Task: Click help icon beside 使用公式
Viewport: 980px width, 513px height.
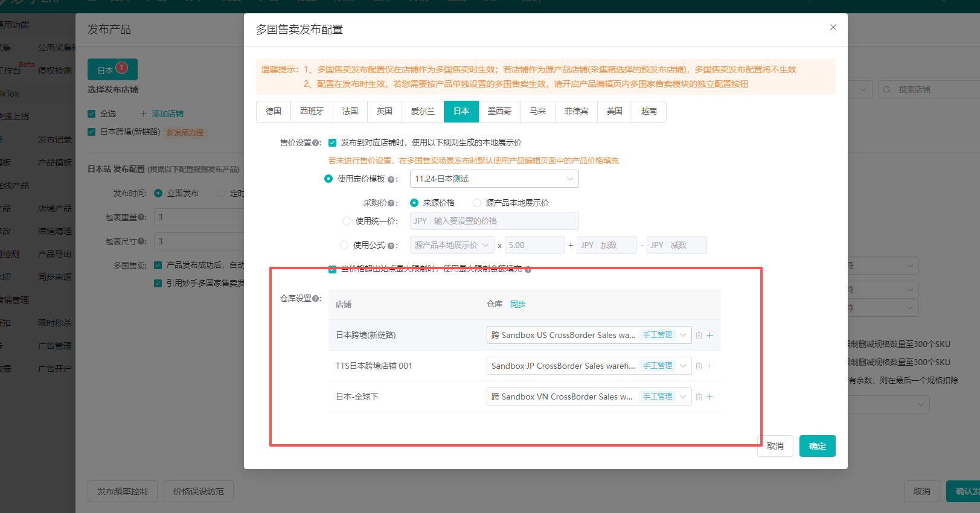Action: pos(391,246)
